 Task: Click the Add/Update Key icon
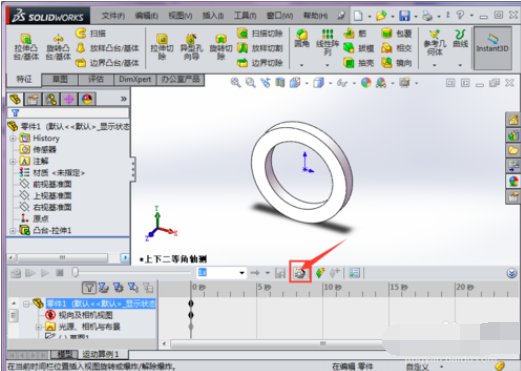[x=335, y=273]
